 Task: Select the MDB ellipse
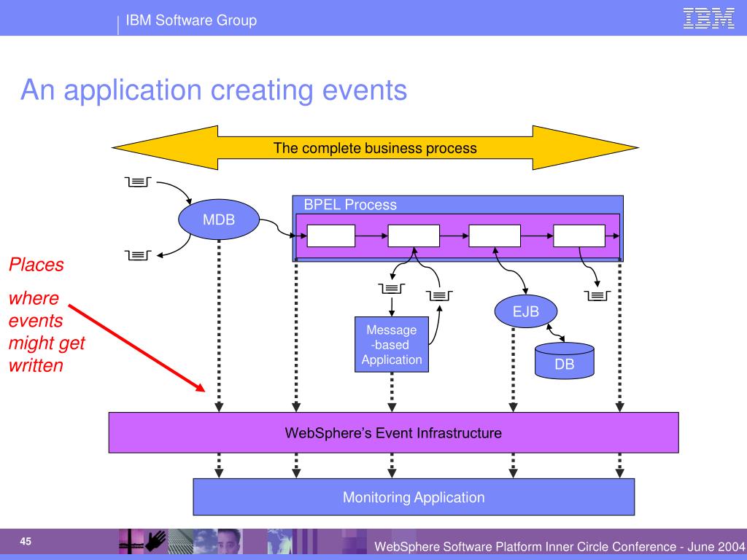[219, 219]
